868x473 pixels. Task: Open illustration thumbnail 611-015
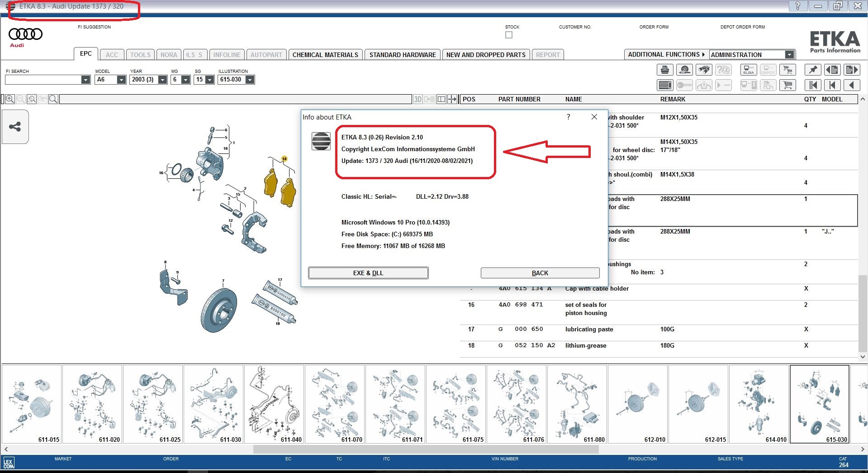pyautogui.click(x=32, y=404)
